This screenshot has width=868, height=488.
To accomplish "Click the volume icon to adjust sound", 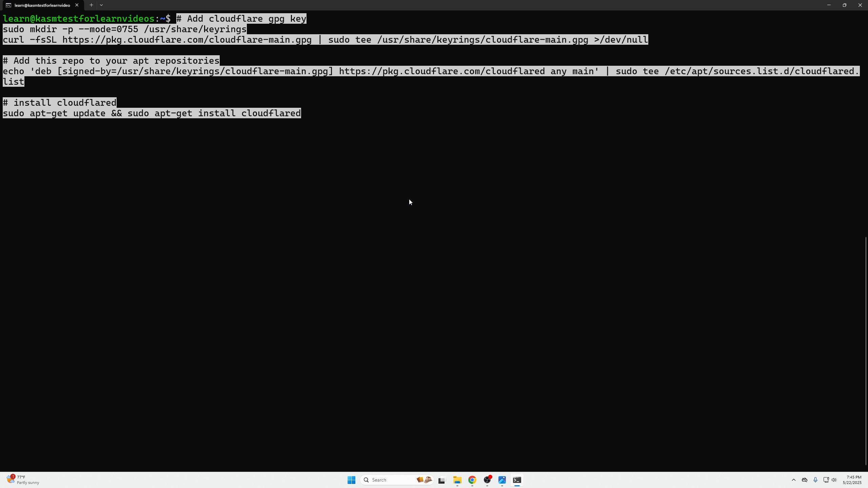I will 833,480.
